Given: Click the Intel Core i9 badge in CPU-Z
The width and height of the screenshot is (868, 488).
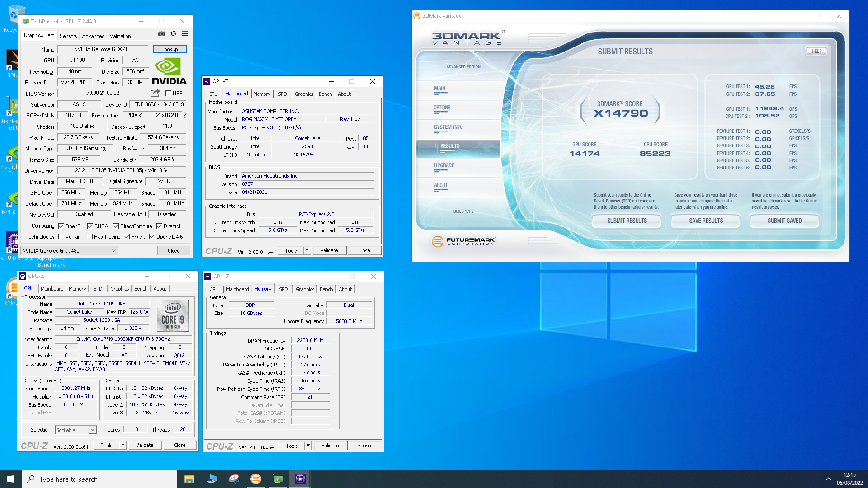Looking at the screenshot, I should click(x=173, y=316).
